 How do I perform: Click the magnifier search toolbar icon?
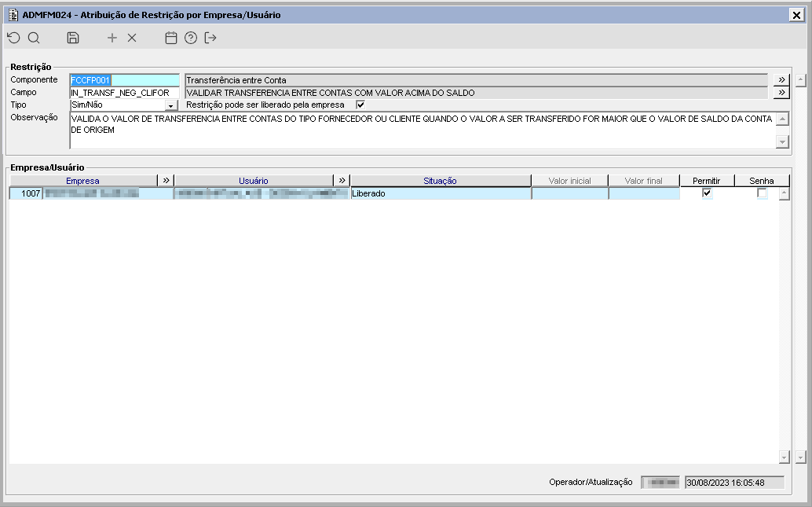[x=34, y=38]
